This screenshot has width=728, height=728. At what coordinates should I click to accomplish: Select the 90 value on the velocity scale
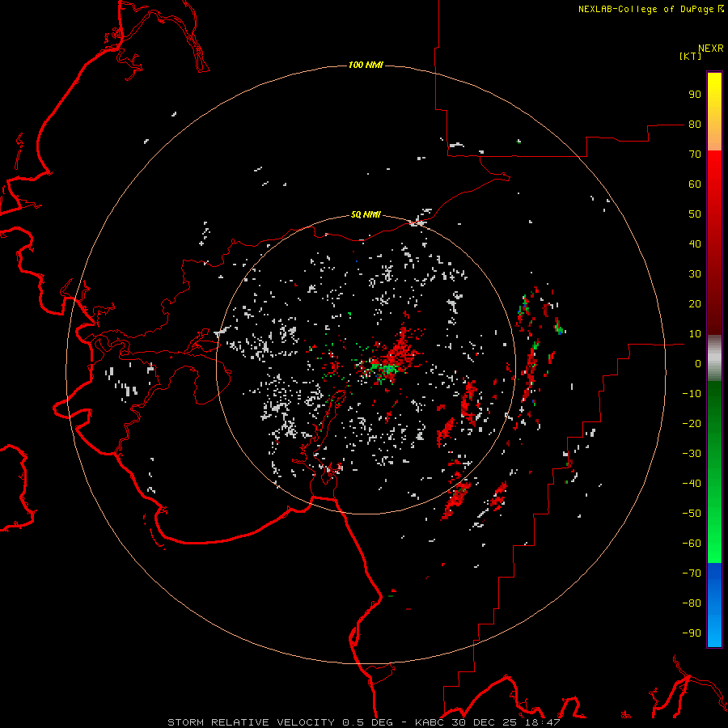pyautogui.click(x=695, y=95)
